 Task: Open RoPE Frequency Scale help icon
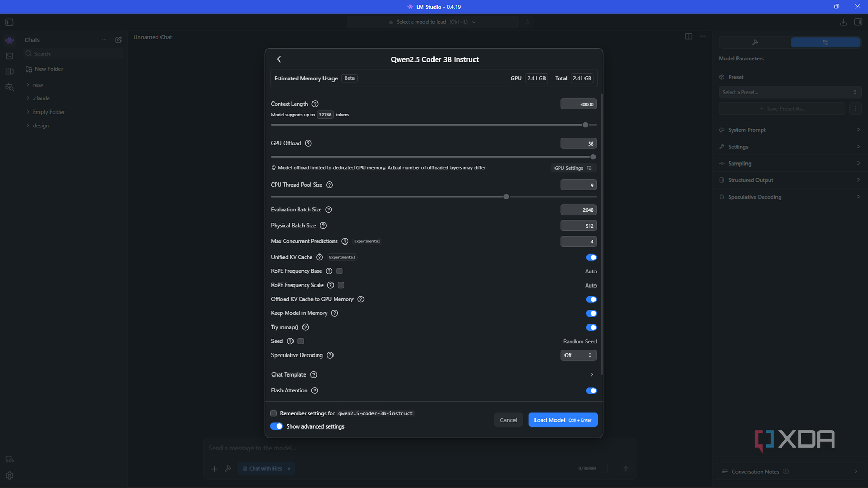[x=330, y=286]
